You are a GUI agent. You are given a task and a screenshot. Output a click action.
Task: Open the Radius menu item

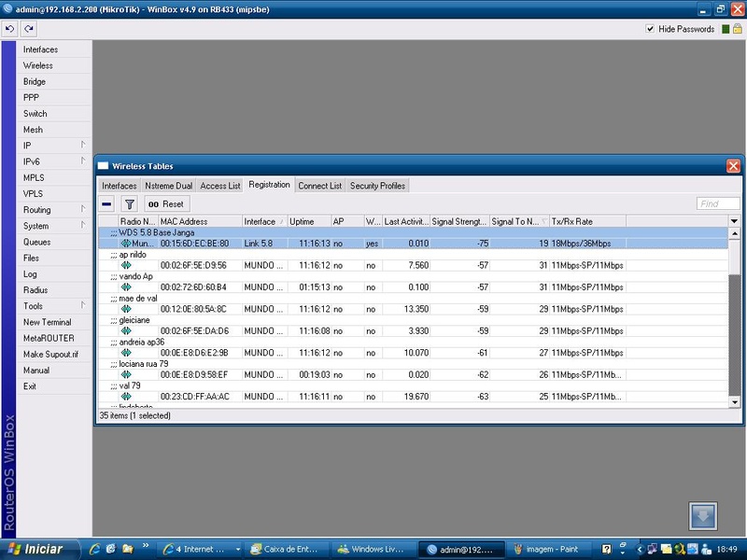(x=54, y=290)
